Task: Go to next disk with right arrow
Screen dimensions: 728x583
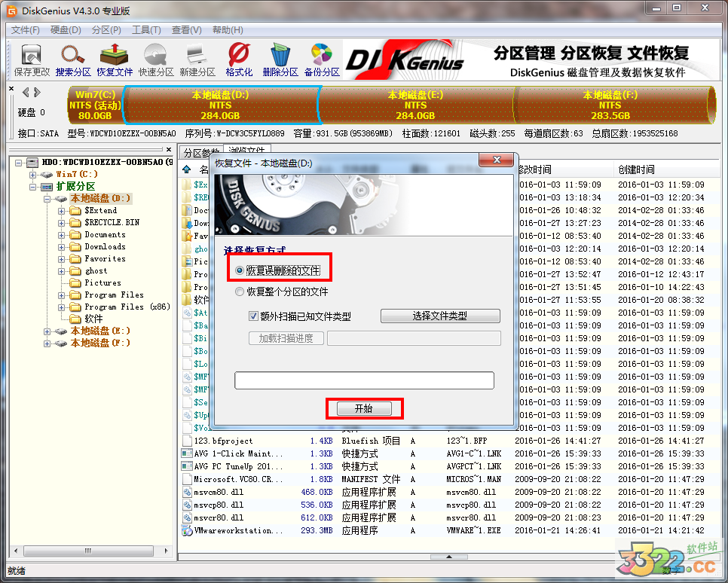Action: [x=37, y=93]
